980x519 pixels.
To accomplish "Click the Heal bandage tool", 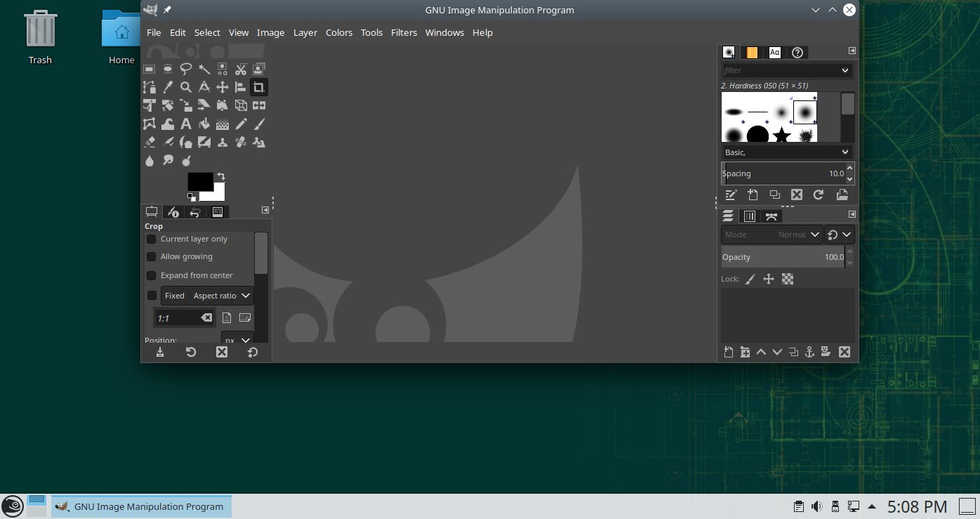I will [241, 143].
